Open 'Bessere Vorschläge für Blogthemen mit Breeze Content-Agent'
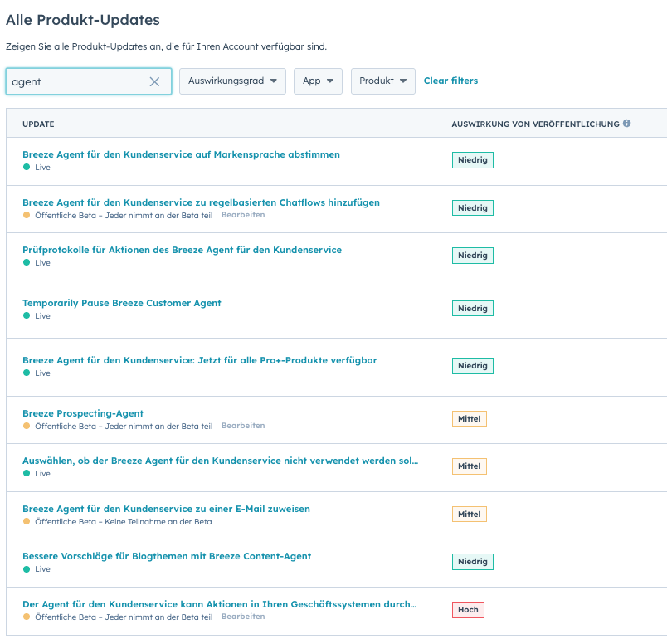Image resolution: width=667 pixels, height=644 pixels. [167, 556]
